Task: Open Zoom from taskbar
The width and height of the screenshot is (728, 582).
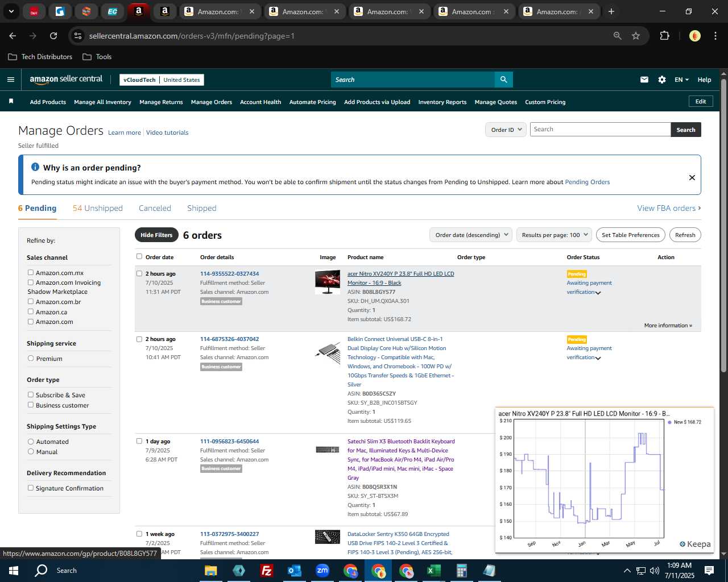Action: tap(322, 571)
